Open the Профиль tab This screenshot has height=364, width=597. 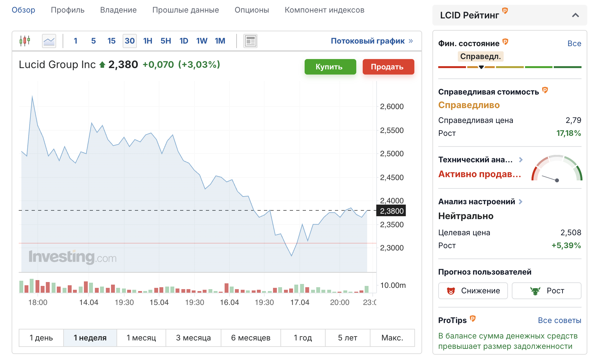click(x=68, y=10)
